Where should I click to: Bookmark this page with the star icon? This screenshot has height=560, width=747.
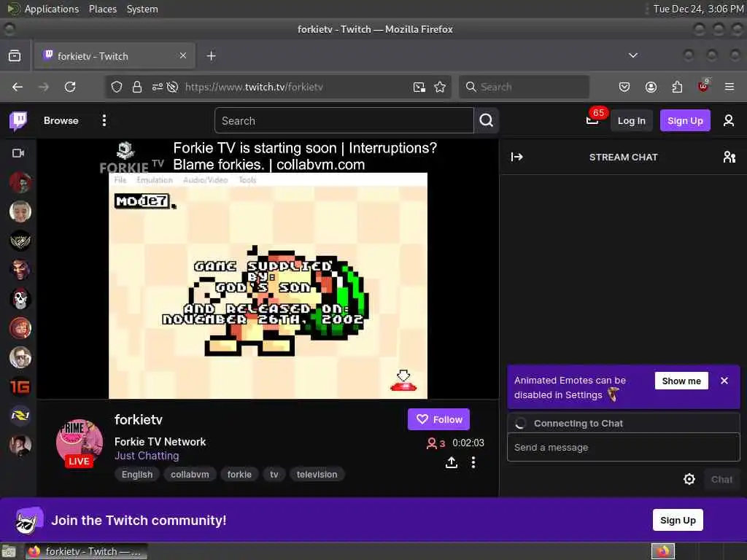pyautogui.click(x=440, y=87)
